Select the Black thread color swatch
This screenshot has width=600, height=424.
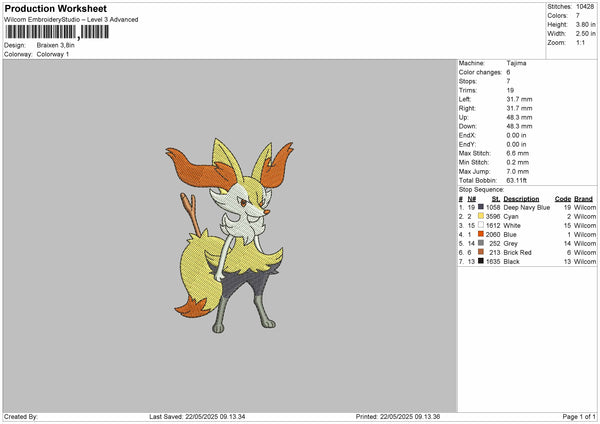pyautogui.click(x=481, y=261)
